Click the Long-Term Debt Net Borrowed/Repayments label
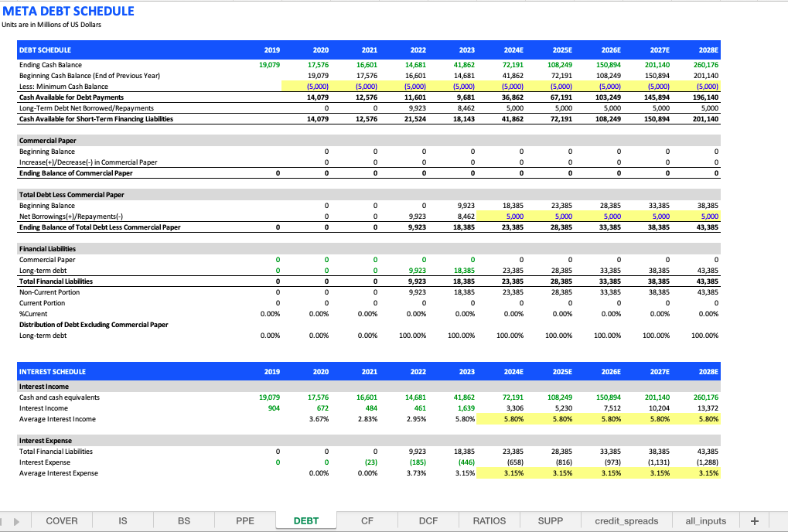The image size is (788, 532). click(87, 108)
